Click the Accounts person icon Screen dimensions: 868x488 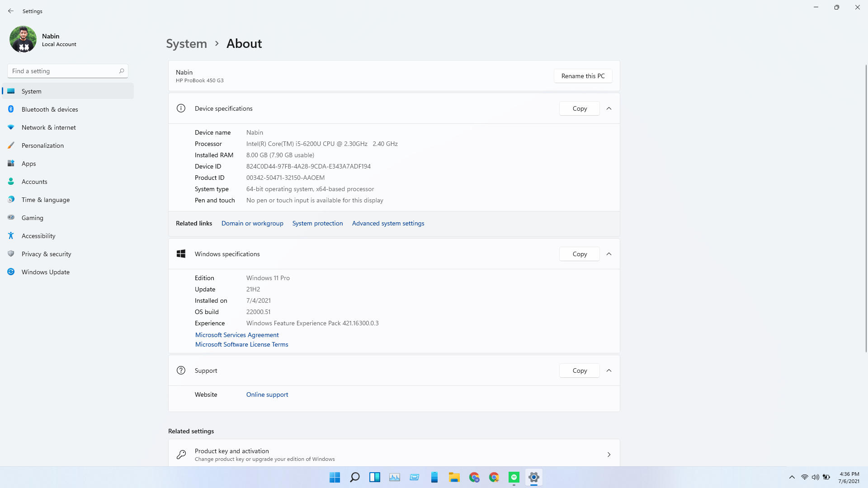coord(11,182)
